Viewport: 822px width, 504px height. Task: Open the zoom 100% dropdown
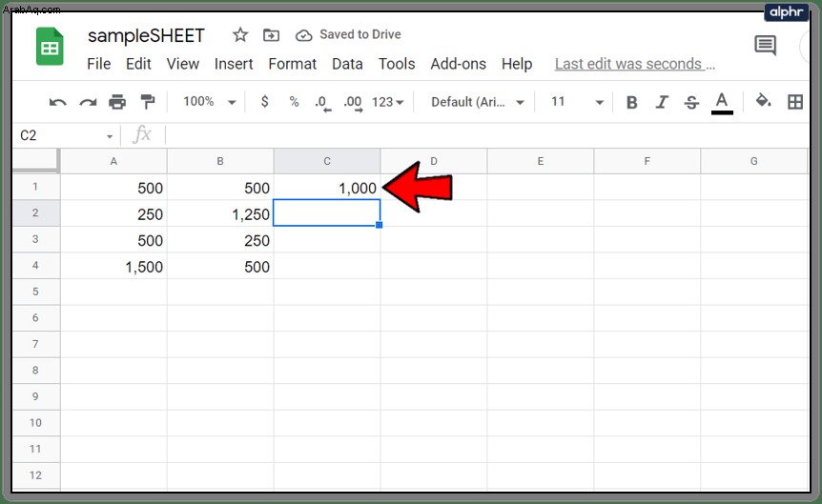click(209, 101)
